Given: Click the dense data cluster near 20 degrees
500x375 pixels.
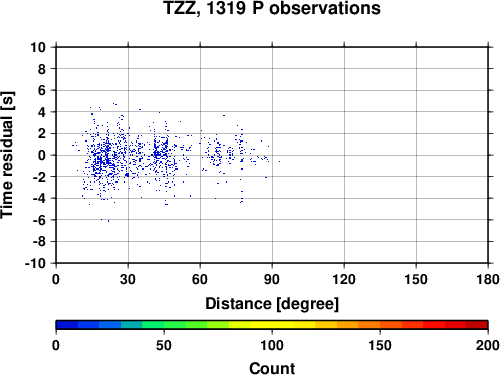Looking at the screenshot, I should coord(103,157).
